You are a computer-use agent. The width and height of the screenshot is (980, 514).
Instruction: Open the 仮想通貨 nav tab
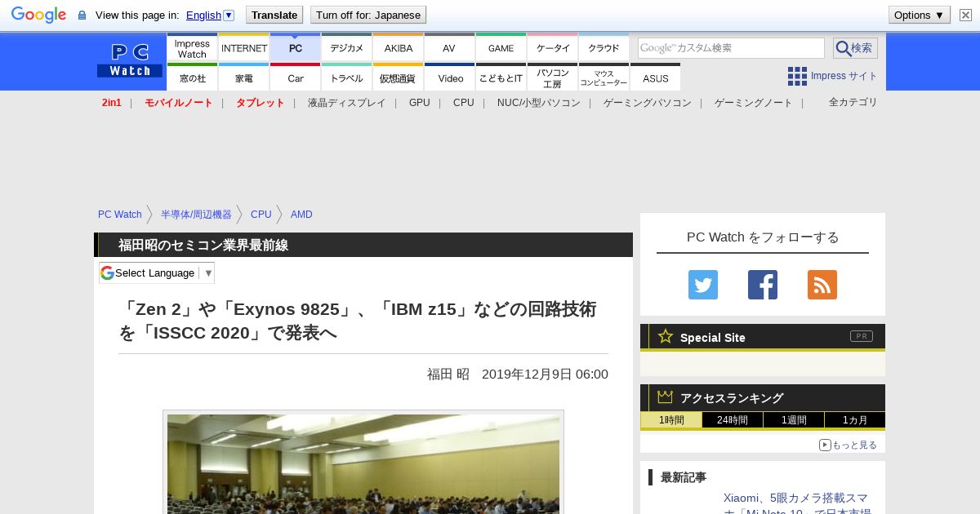coord(399,78)
